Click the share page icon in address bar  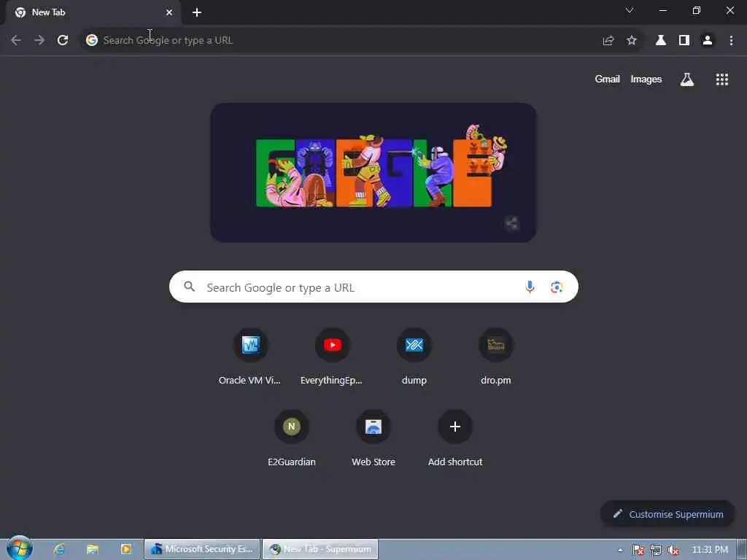click(x=608, y=41)
